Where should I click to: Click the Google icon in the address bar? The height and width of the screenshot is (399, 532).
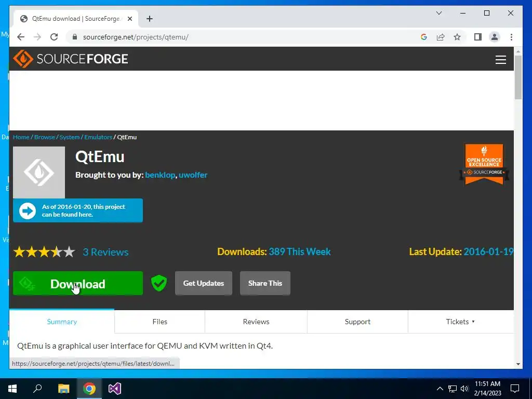pyautogui.click(x=424, y=37)
